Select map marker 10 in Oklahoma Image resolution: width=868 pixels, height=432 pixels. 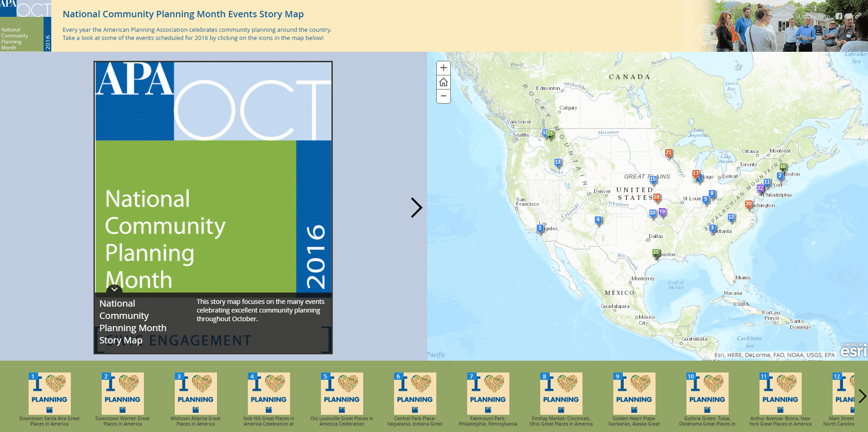click(x=652, y=214)
